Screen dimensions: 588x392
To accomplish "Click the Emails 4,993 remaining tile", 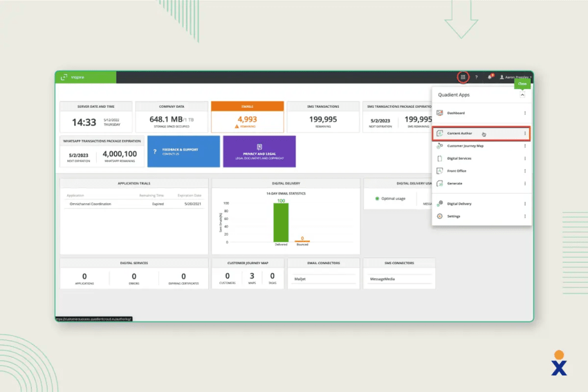I will click(248, 117).
